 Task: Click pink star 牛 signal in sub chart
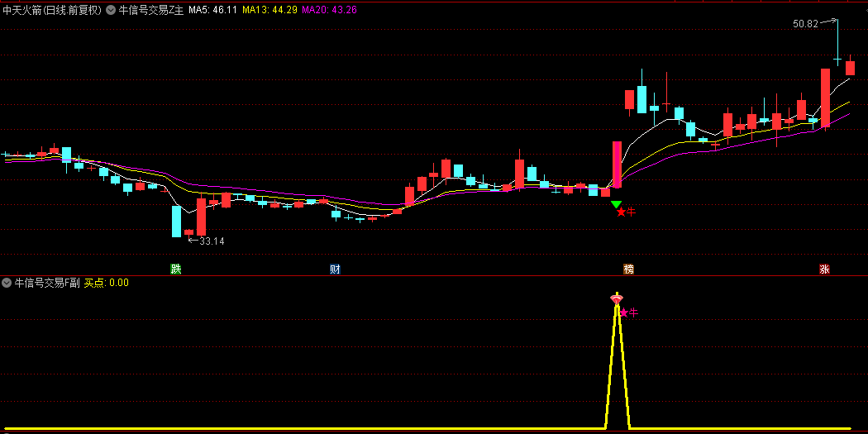tap(628, 312)
